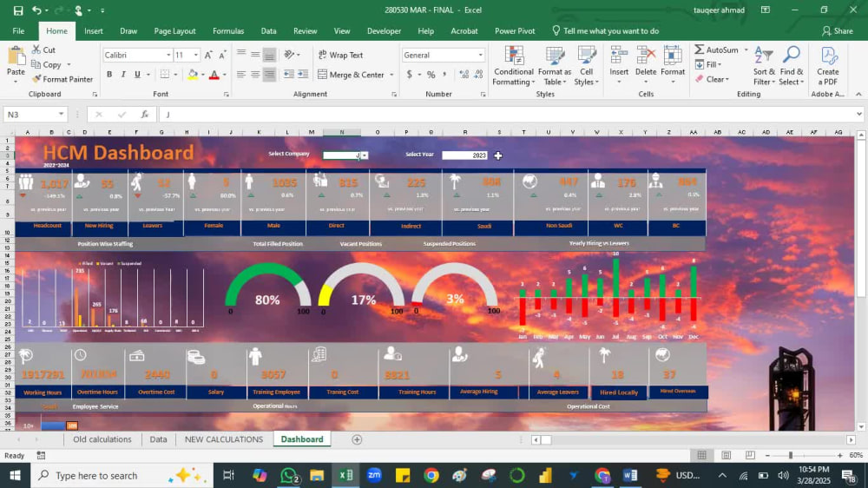Open the File menu
The image size is (868, 488).
tap(18, 31)
